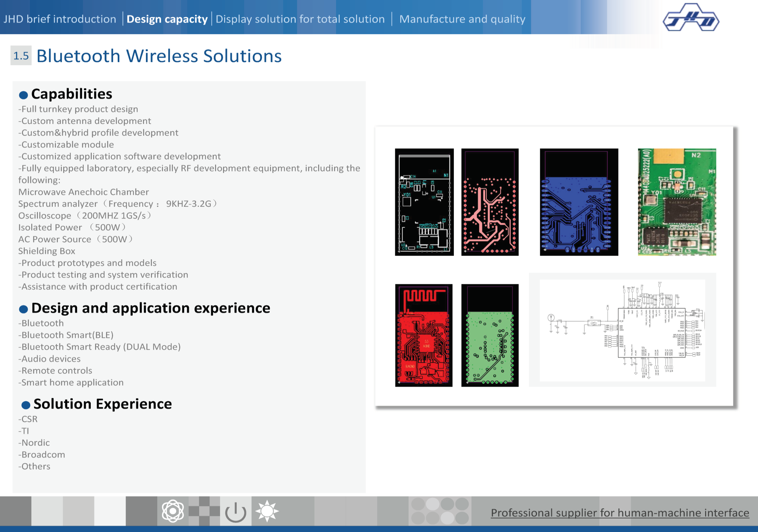
Task: Click the atom flower icon in footer
Action: point(173,511)
